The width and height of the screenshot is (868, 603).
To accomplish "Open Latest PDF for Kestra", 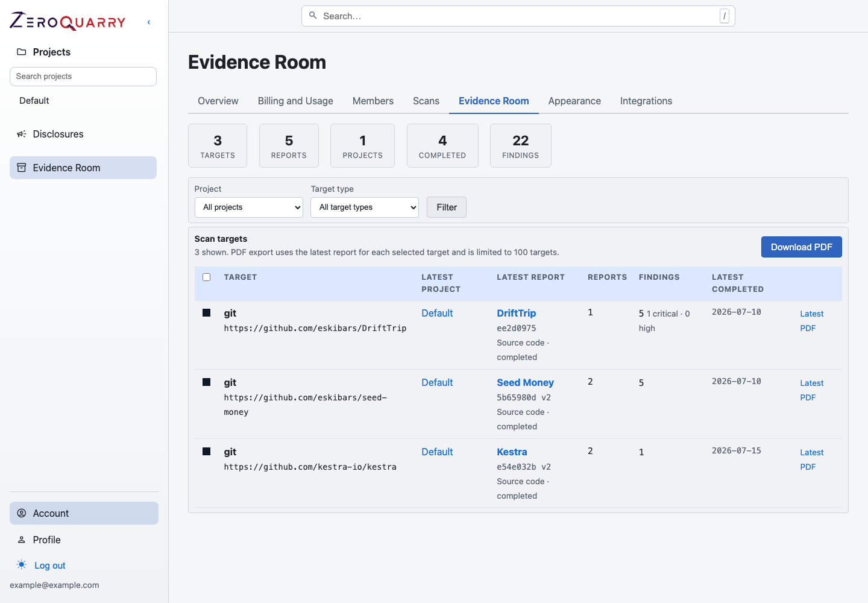I will [x=812, y=459].
